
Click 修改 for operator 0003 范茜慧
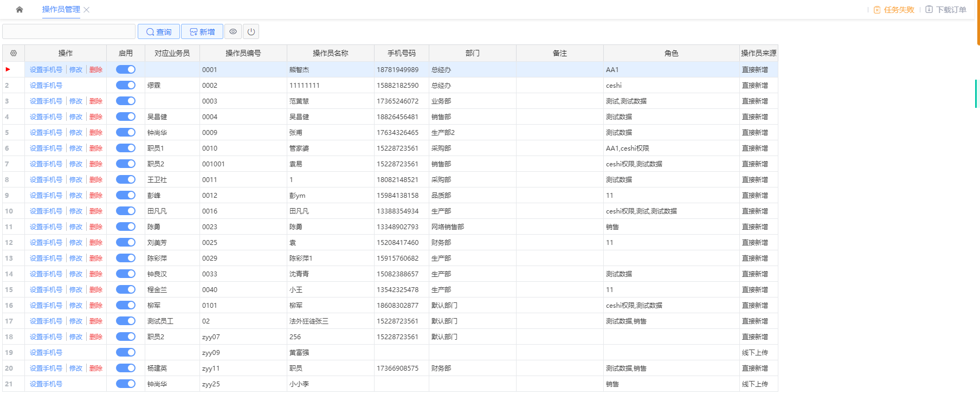point(76,101)
